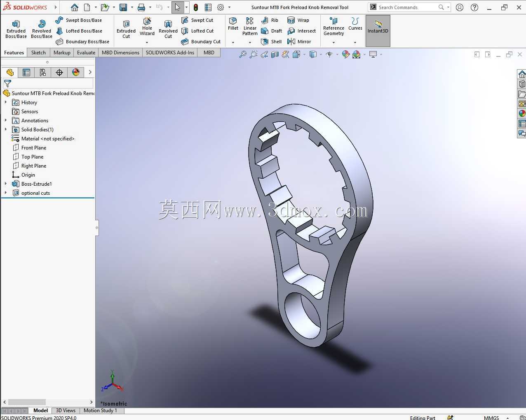Toggle hide/show items eye icon
Image resolution: width=526 pixels, height=420 pixels.
tap(329, 54)
